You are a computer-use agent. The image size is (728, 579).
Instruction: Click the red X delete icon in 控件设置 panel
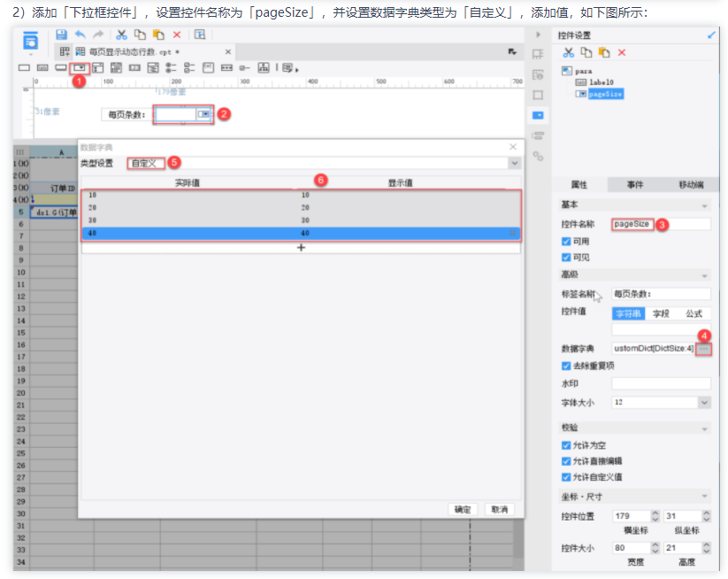tap(622, 53)
